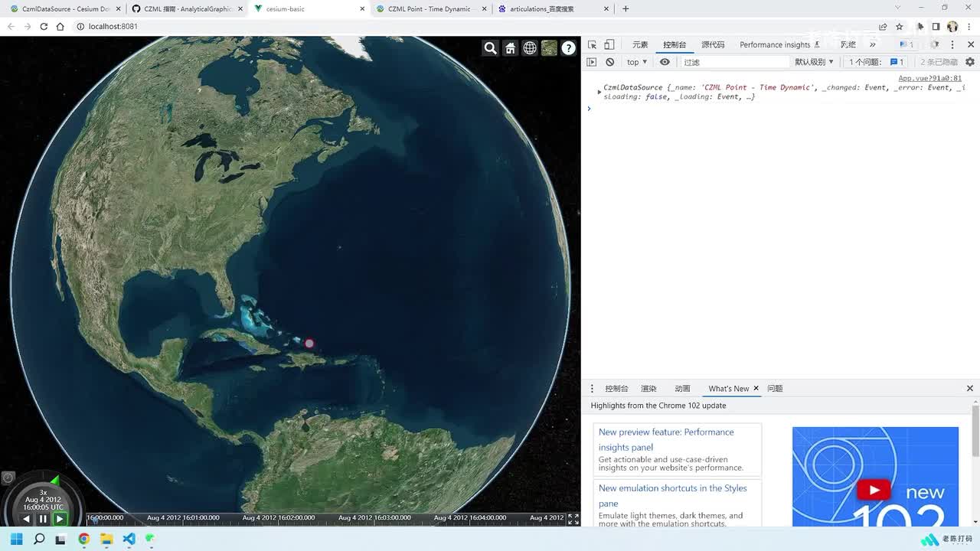
Task: Go back in the browser
Action: point(11,27)
